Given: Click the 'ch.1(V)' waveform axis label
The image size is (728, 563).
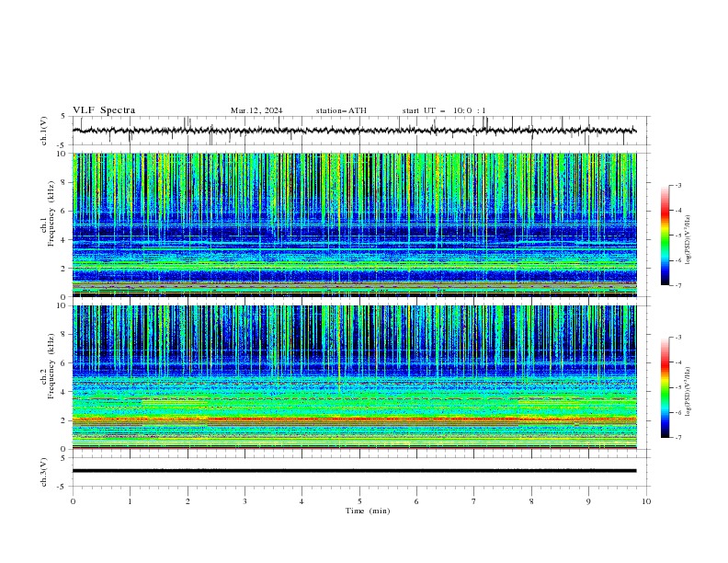Looking at the screenshot, I should [44, 131].
